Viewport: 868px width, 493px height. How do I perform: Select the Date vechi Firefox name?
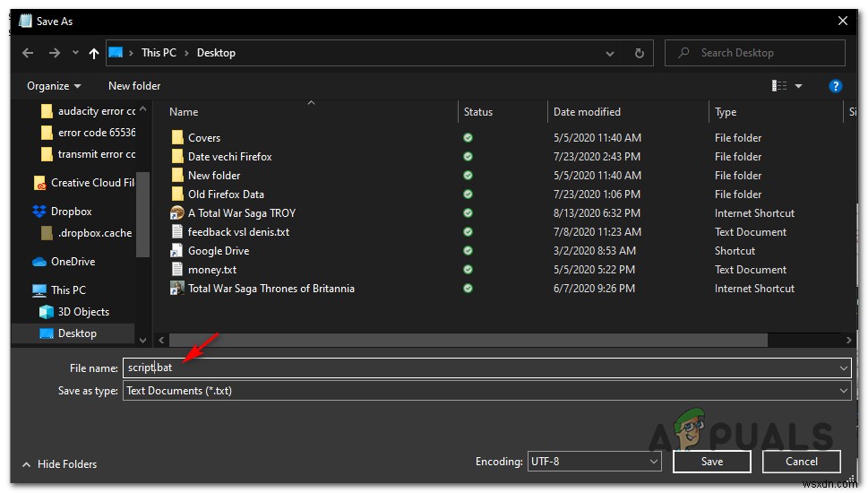229,157
